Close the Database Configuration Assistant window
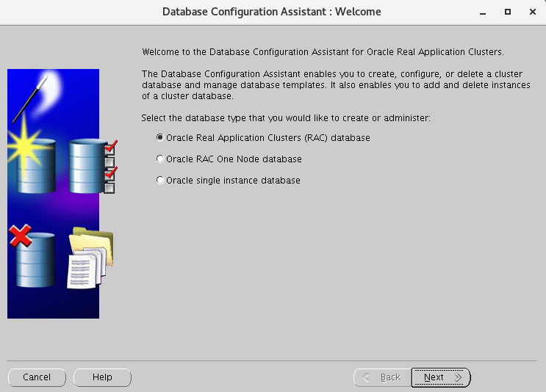 533,12
